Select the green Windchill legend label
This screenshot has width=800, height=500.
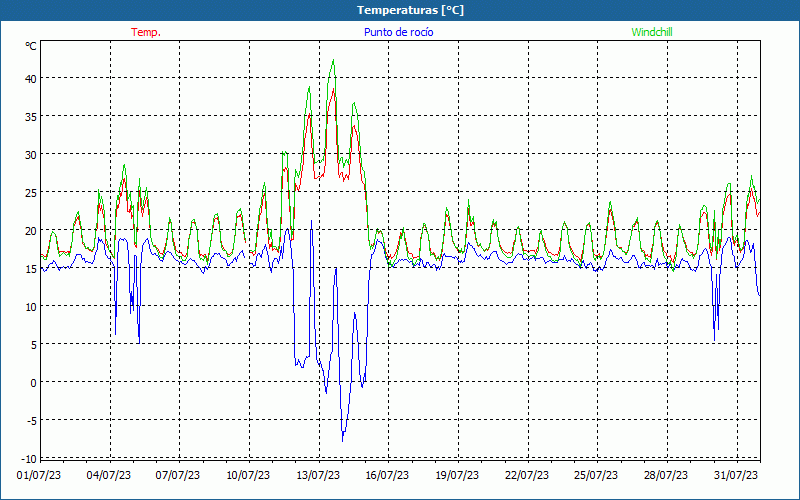click(x=652, y=32)
